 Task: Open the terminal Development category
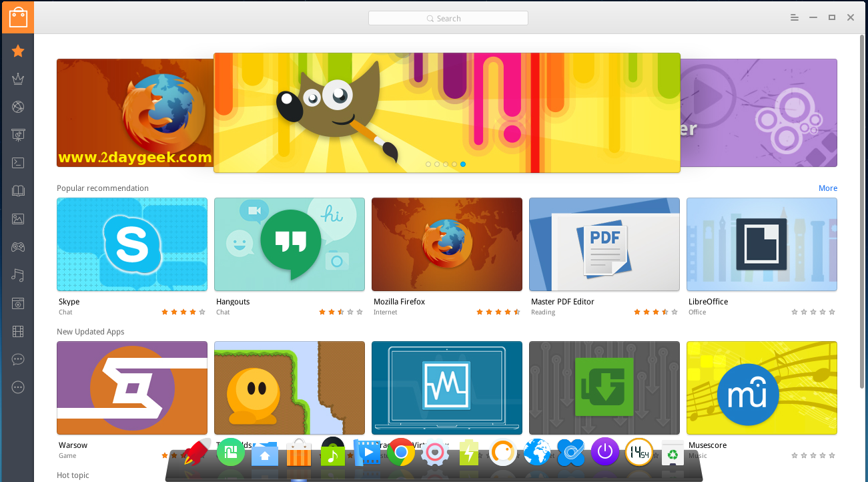tap(18, 162)
